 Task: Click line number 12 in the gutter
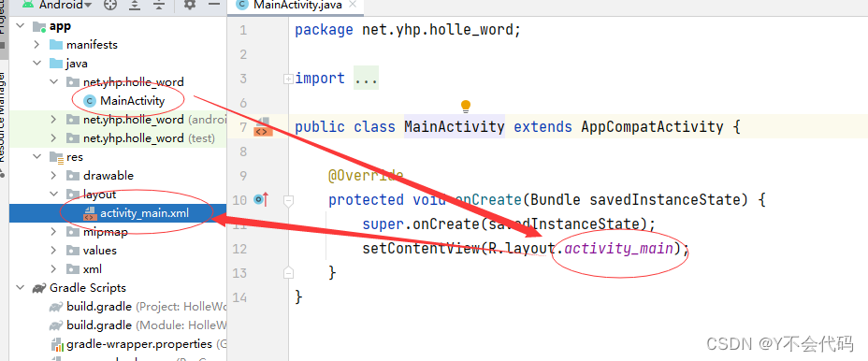click(239, 249)
